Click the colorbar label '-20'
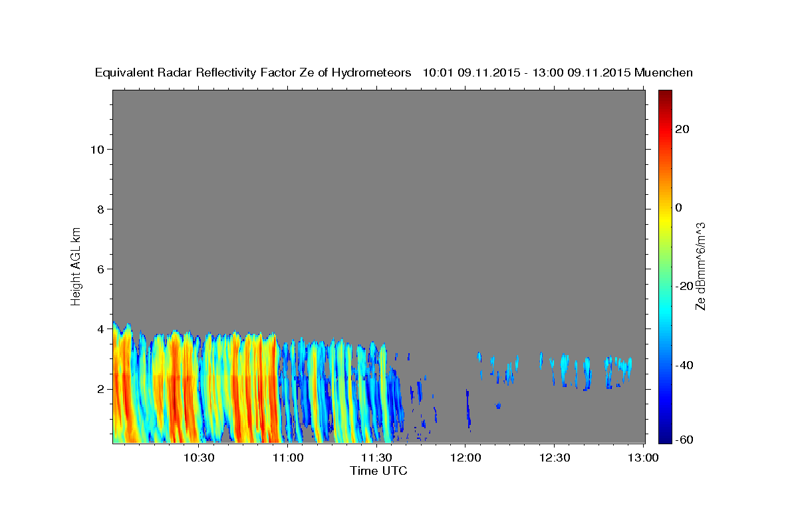The image size is (798, 532). tap(684, 286)
